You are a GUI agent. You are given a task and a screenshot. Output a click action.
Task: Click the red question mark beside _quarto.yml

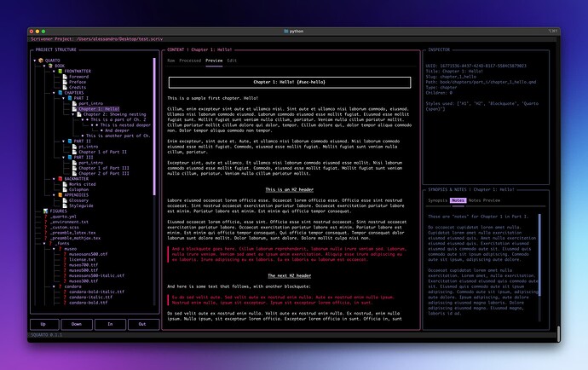(x=45, y=217)
